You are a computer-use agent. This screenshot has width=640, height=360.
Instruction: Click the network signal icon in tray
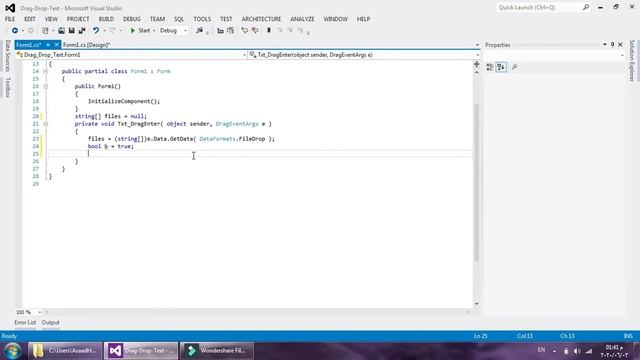tap(589, 351)
